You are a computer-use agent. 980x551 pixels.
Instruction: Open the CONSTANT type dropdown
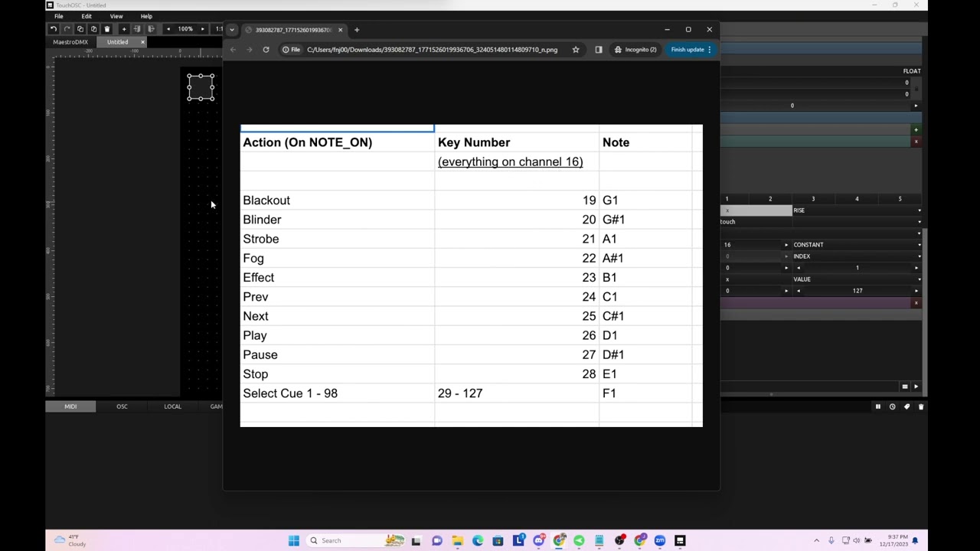857,245
